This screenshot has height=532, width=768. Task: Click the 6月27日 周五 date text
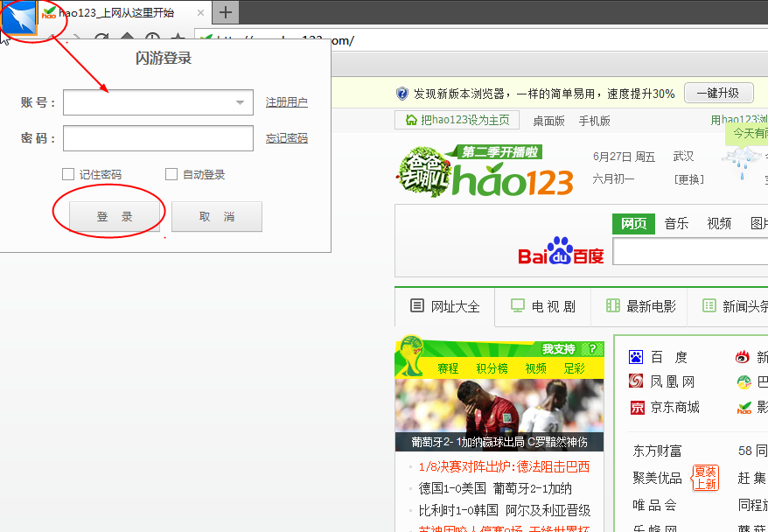click(x=624, y=157)
